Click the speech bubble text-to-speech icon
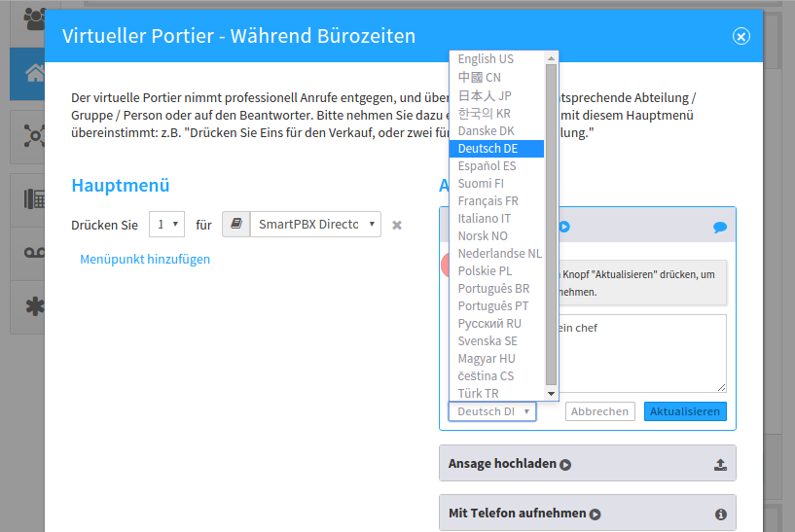The image size is (795, 532). point(719,227)
